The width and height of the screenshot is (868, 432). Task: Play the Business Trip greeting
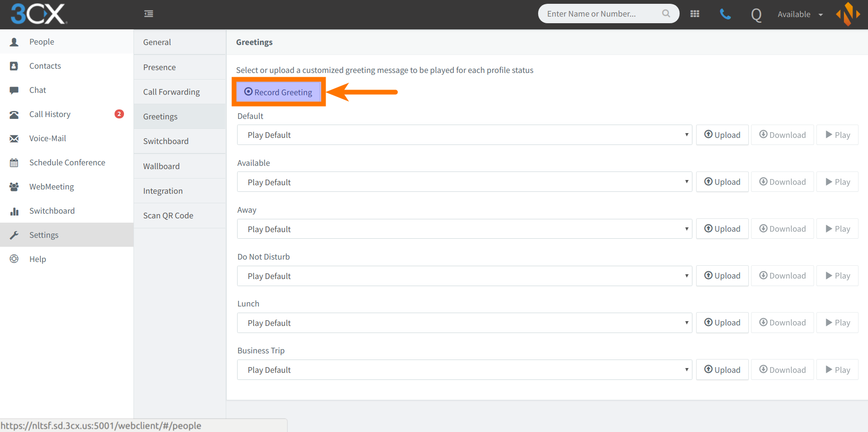(838, 369)
